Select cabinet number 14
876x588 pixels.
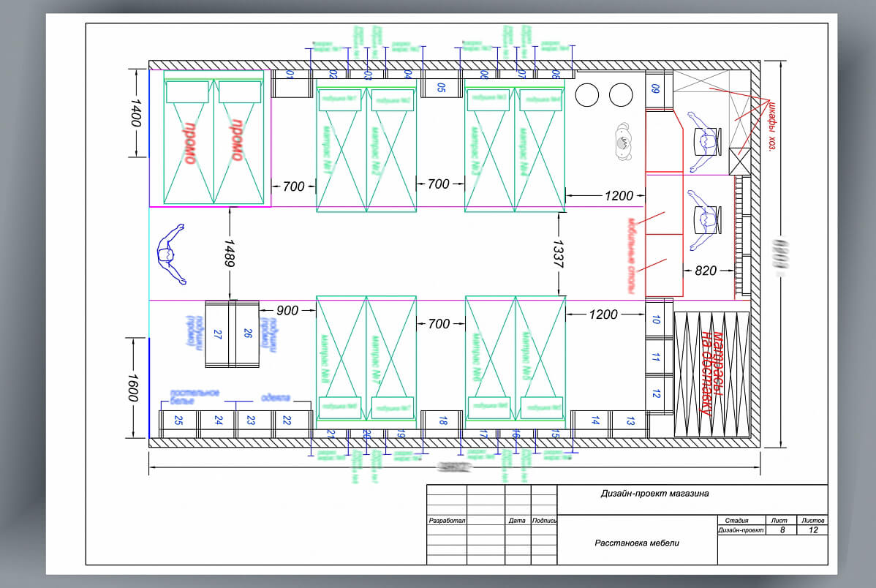(595, 421)
